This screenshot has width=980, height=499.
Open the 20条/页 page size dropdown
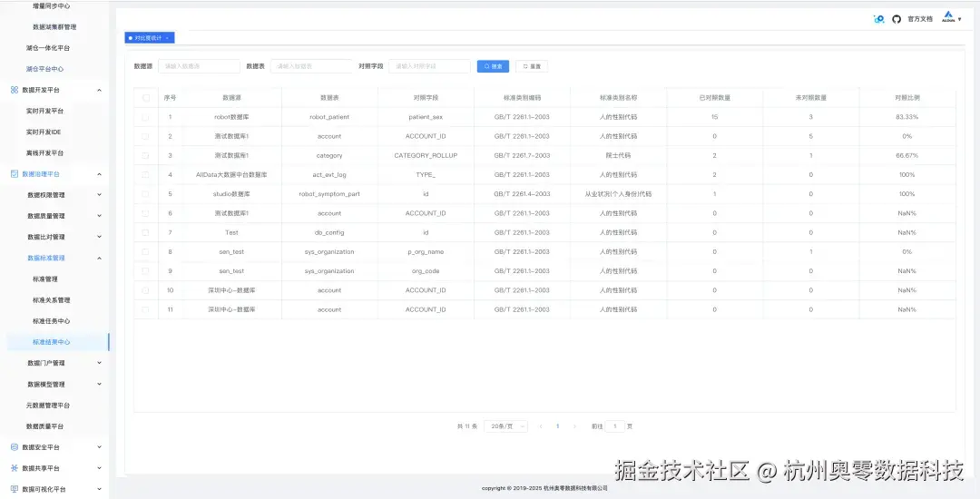(x=505, y=426)
